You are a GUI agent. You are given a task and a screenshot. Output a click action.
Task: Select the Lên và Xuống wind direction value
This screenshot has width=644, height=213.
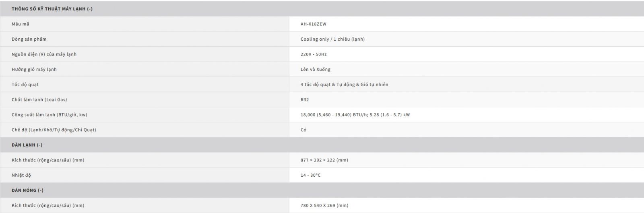[315, 69]
